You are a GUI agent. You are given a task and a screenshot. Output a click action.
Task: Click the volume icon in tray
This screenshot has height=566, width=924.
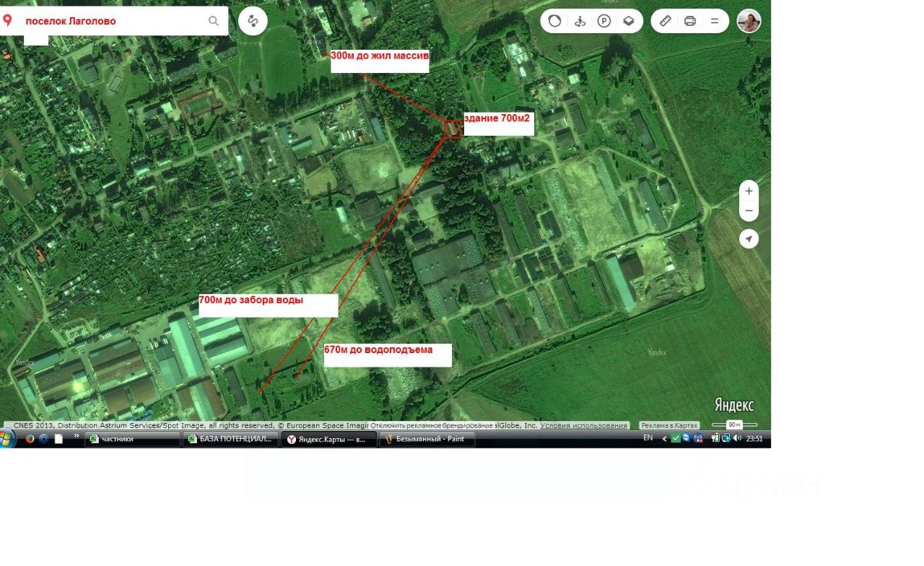pyautogui.click(x=737, y=438)
